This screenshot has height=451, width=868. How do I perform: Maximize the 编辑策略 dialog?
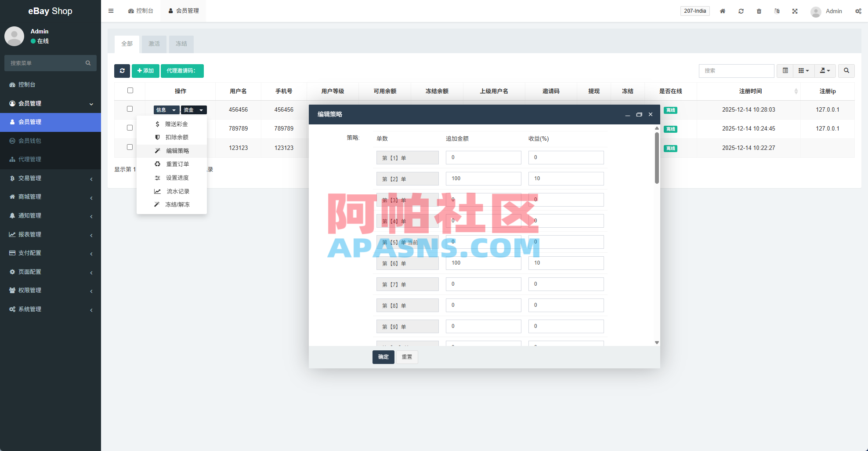pos(639,115)
